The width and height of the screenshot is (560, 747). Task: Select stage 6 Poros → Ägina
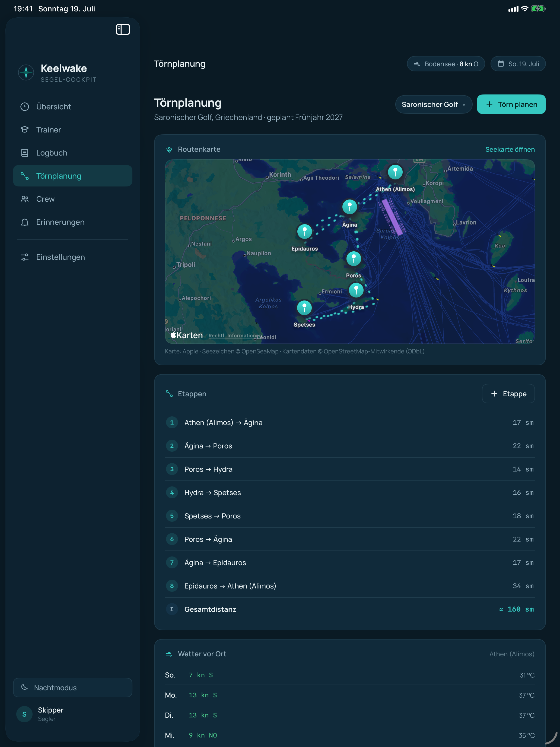[x=350, y=539]
